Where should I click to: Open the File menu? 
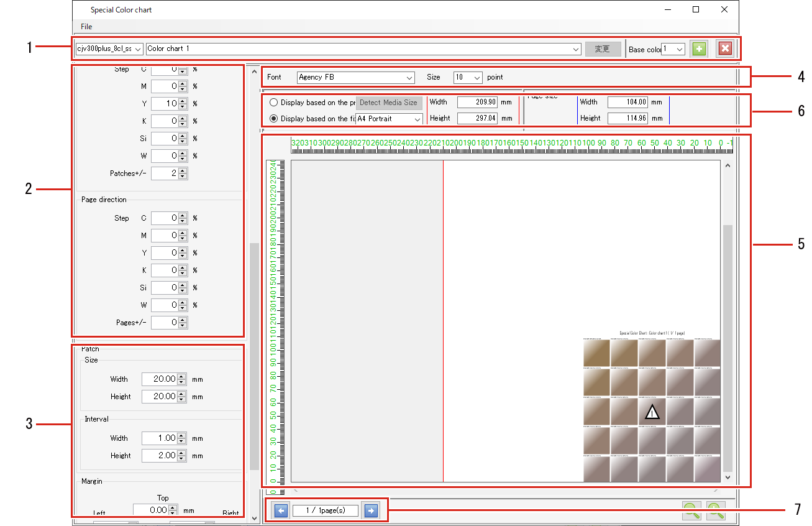[x=86, y=27]
